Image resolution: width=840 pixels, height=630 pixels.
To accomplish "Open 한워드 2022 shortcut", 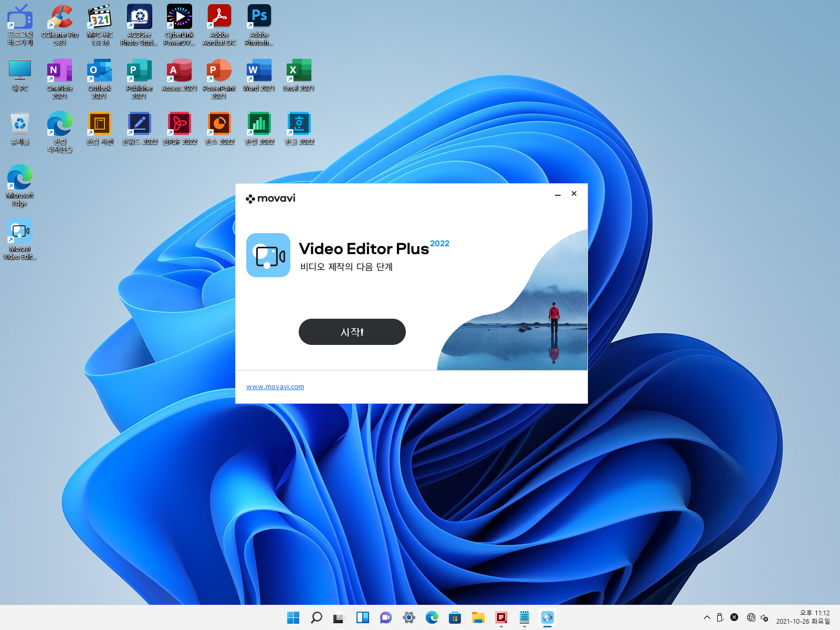I will click(x=139, y=129).
